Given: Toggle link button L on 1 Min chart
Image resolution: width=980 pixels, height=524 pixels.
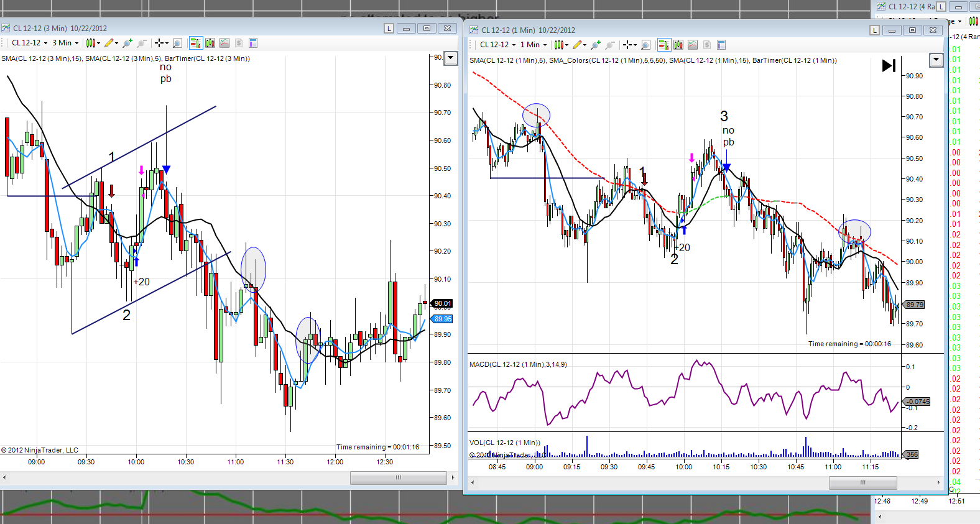Looking at the screenshot, I should [875, 30].
